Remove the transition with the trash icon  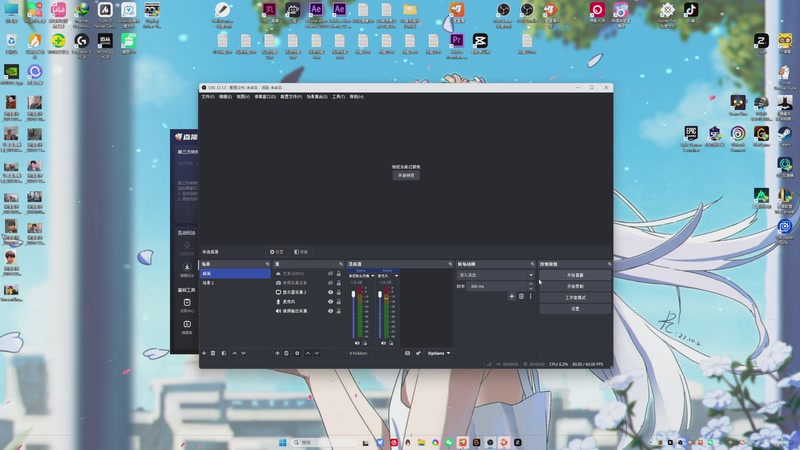pos(521,296)
